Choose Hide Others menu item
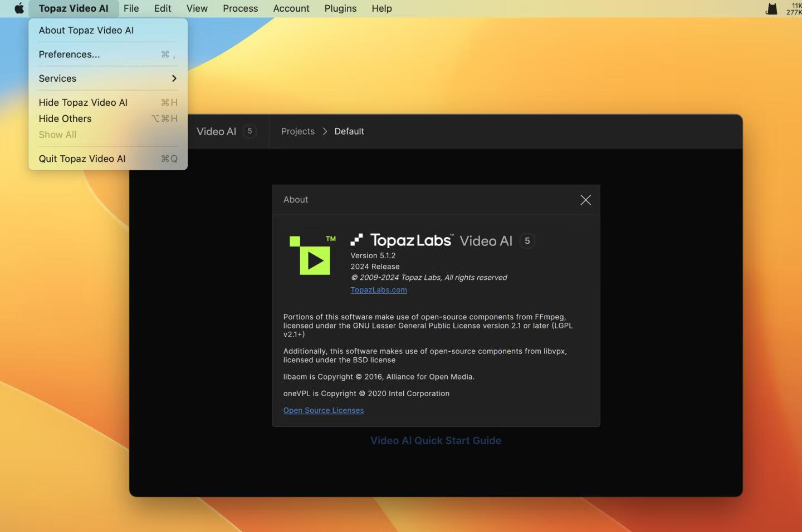This screenshot has height=532, width=802. click(108, 119)
